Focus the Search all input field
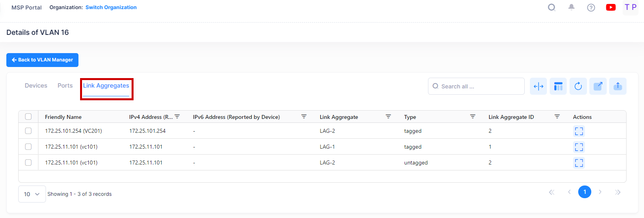The image size is (644, 218). pyautogui.click(x=480, y=86)
